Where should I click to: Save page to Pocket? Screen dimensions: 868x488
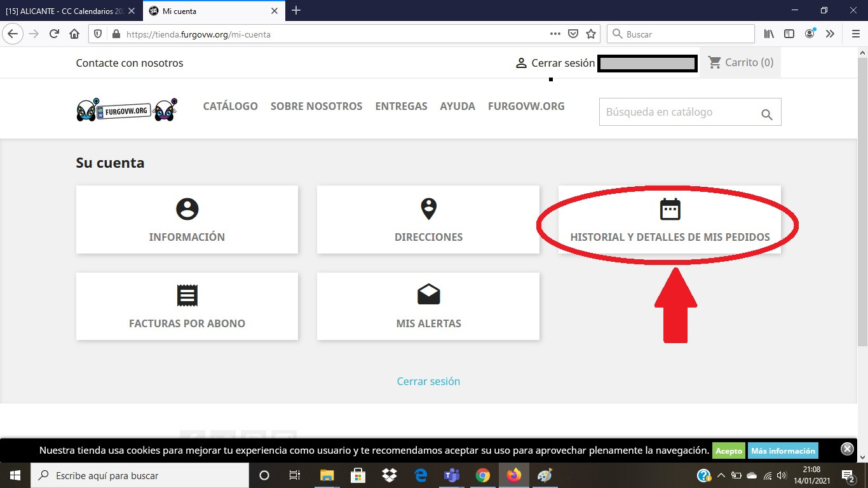click(x=573, y=34)
